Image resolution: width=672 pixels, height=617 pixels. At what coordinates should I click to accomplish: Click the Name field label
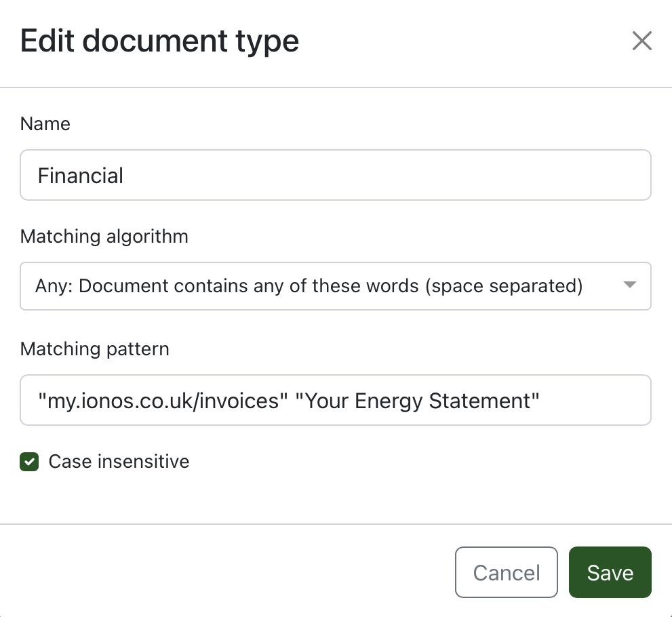45,124
